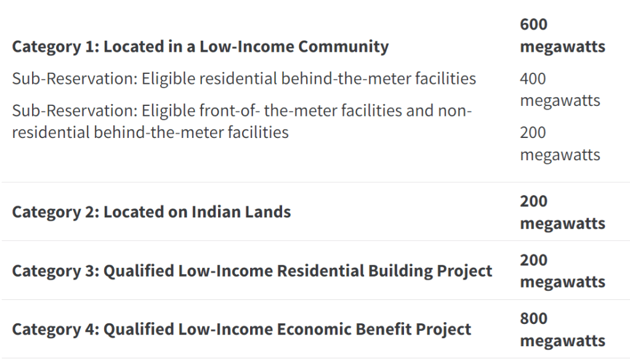Click the non-bold 200 megawatts sub-reservation value
Screen dimensions: 630x364
tap(559, 144)
